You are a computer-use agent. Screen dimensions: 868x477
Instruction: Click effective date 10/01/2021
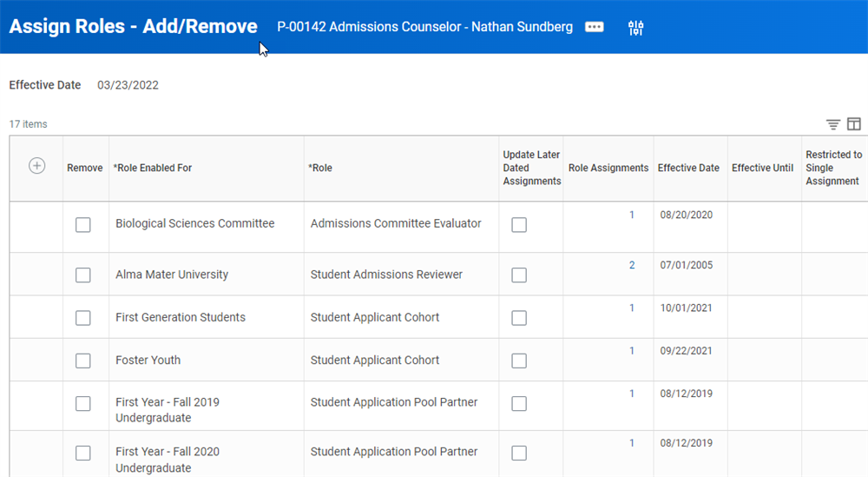pos(687,308)
